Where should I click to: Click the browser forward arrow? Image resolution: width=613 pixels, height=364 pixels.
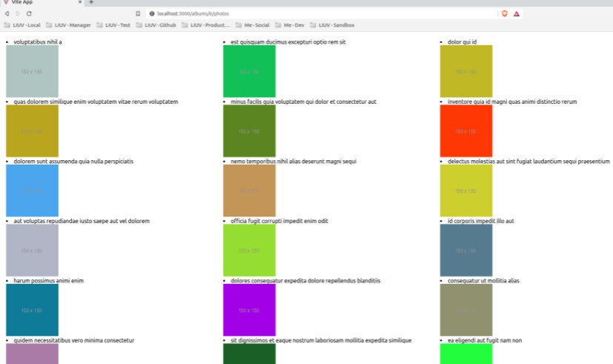point(17,13)
